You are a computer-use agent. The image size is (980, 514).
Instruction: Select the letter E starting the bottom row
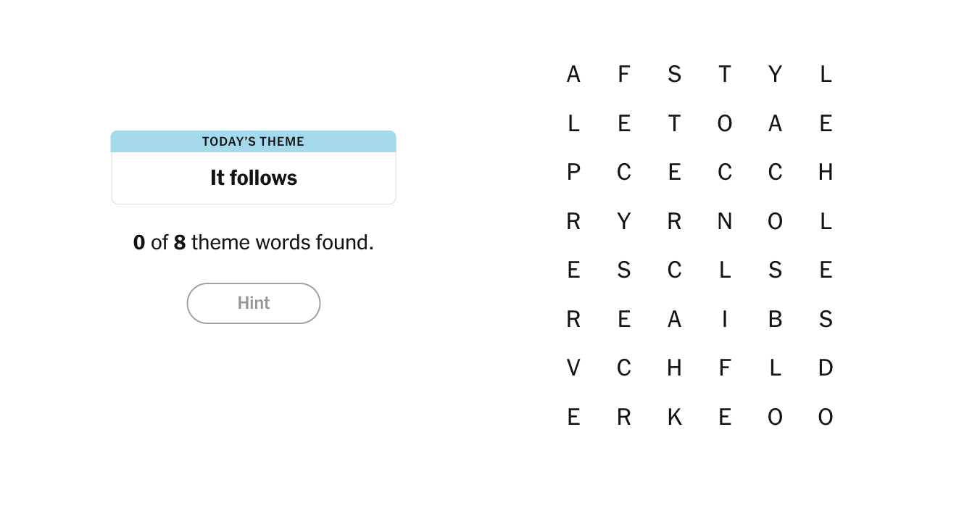tap(573, 417)
